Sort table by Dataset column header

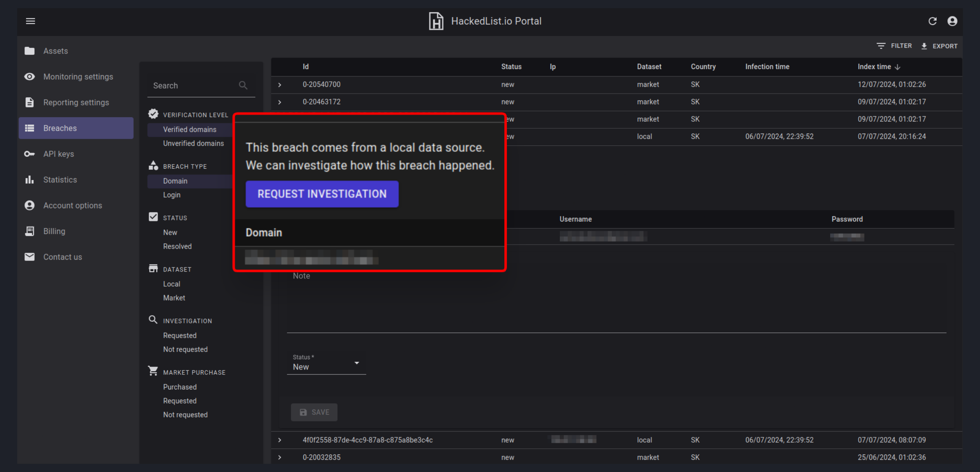(649, 67)
